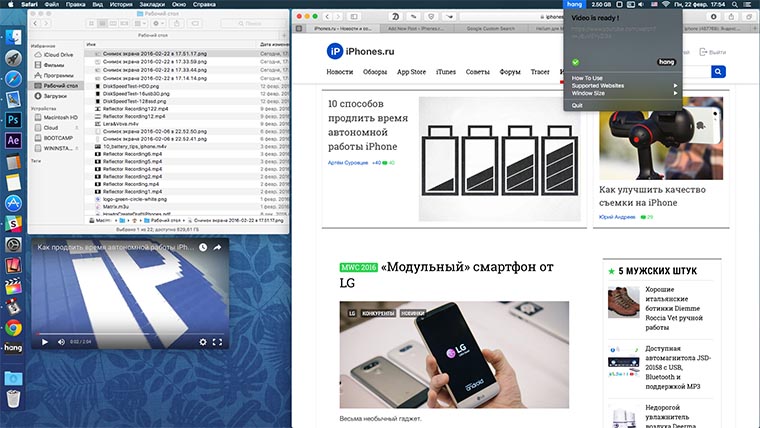
Task: Click the Finder share toolbar button
Action: pos(177,23)
